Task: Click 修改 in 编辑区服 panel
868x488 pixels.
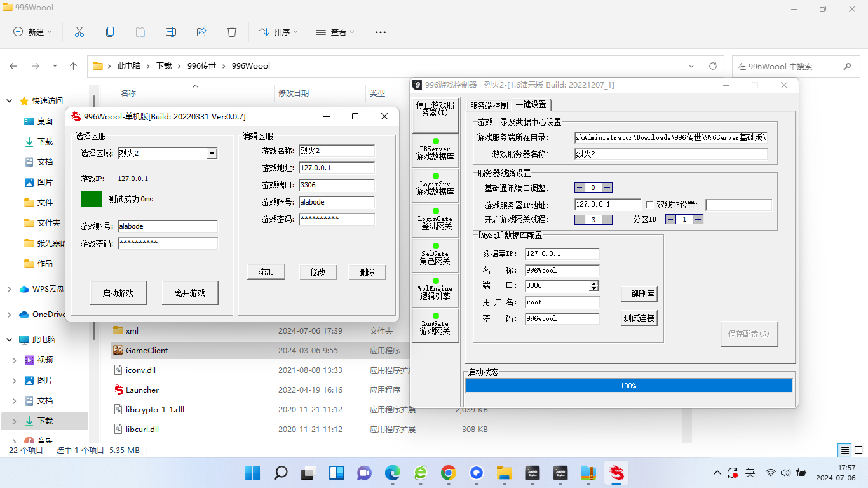Action: pos(318,272)
